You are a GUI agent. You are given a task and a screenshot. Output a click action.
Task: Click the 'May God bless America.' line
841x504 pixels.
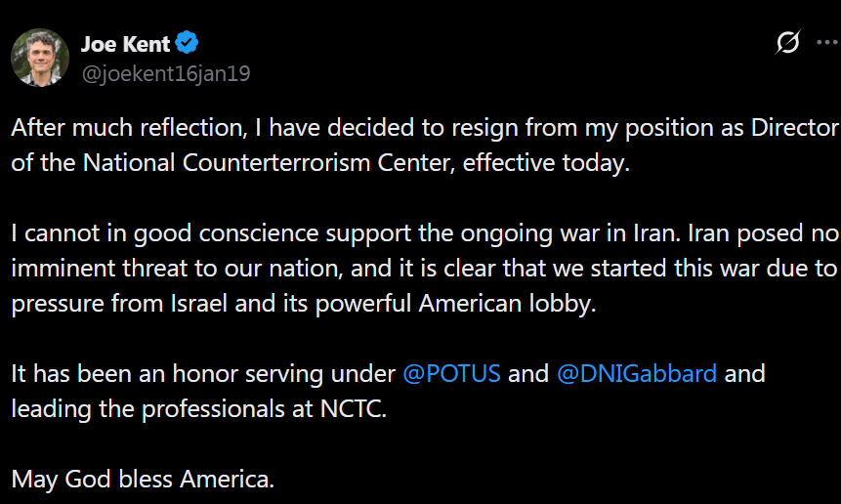tap(143, 479)
